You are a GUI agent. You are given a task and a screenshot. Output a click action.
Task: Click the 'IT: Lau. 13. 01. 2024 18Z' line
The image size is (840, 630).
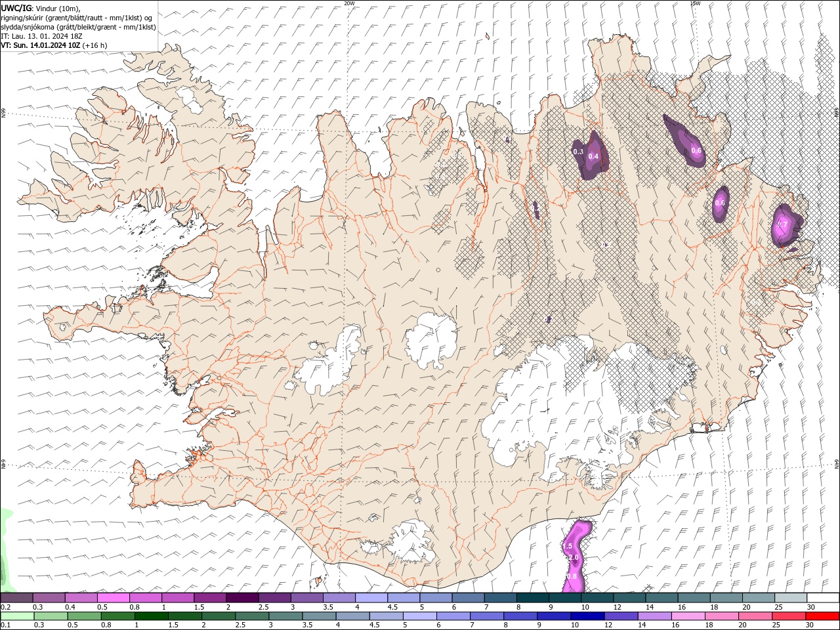coord(41,36)
